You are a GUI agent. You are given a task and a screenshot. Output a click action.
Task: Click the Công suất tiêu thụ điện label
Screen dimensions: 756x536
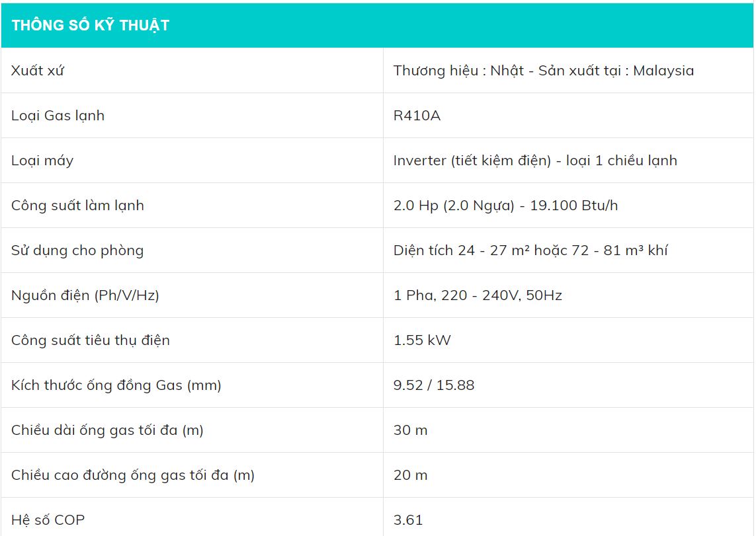pyautogui.click(x=91, y=340)
